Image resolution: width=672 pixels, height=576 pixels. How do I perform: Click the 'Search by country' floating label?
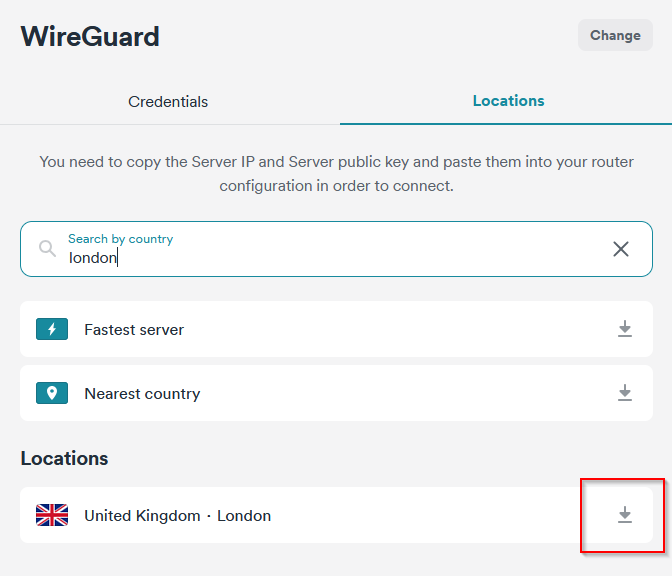click(120, 239)
